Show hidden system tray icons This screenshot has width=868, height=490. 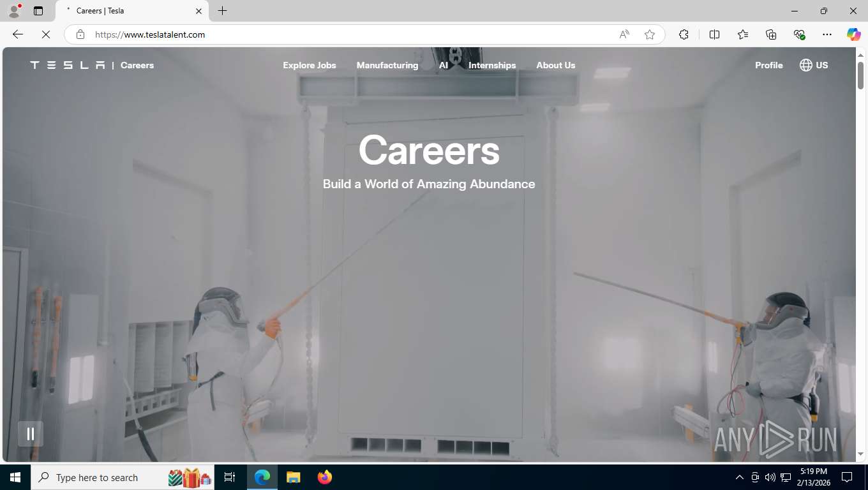[x=740, y=477]
